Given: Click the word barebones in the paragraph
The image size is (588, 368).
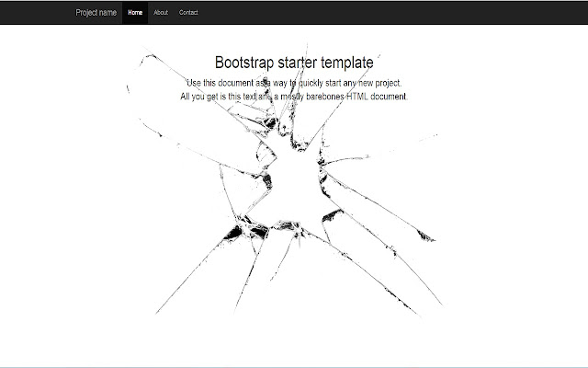Looking at the screenshot, I should point(325,97).
